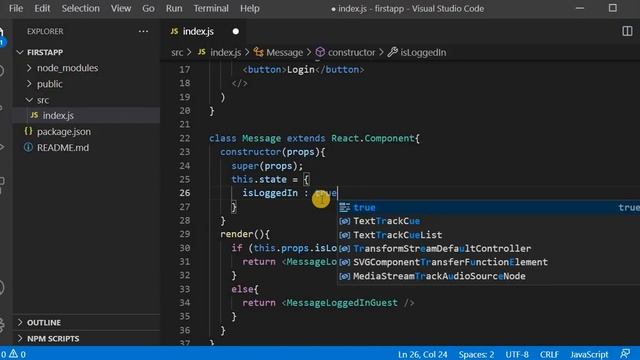Viewport: 640px width, 360px height.
Task: Click the index.js breadcrumb
Action: tap(225, 52)
